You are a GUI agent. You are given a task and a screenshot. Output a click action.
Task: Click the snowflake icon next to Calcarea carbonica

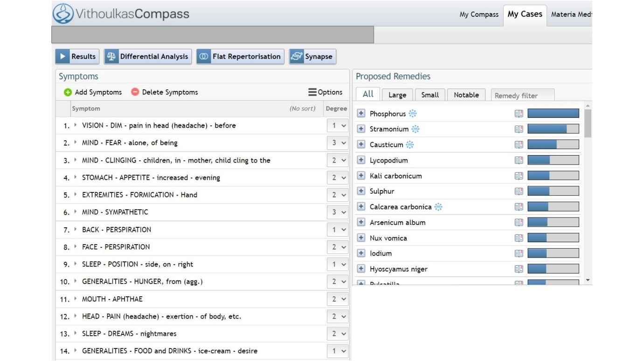[438, 207]
